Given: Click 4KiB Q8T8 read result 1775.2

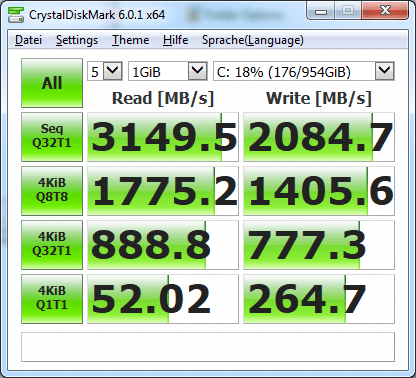Looking at the screenshot, I should [163, 191].
